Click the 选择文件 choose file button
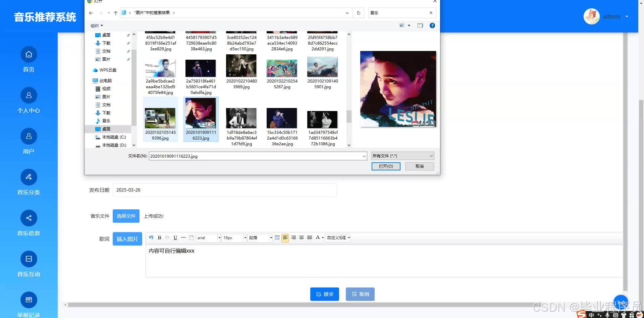This screenshot has width=644, height=318. pyautogui.click(x=126, y=216)
